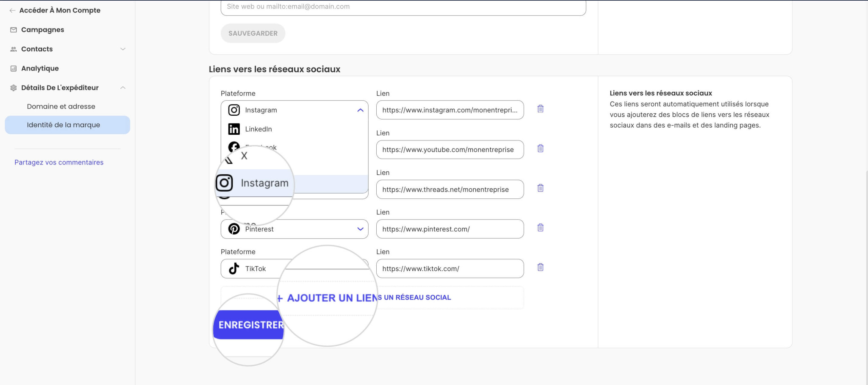Click Ajouter un lien vers un réseau social
The image size is (868, 385).
[372, 297]
